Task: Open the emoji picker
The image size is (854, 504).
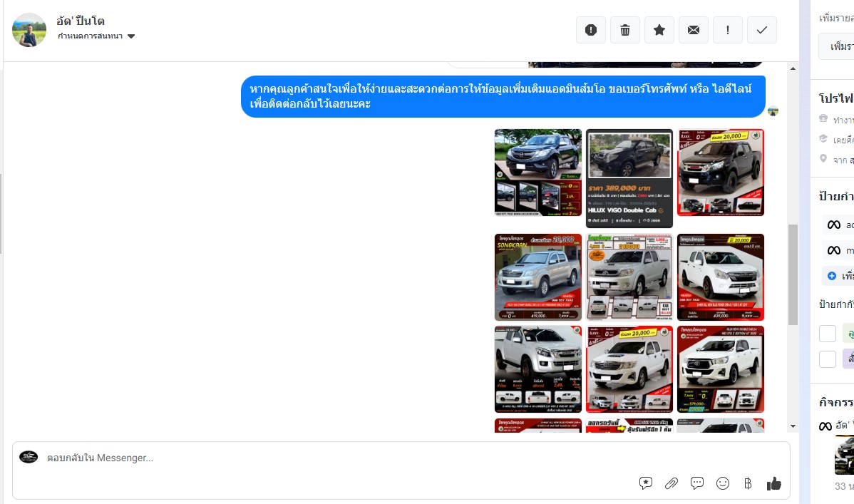Action: click(x=723, y=483)
